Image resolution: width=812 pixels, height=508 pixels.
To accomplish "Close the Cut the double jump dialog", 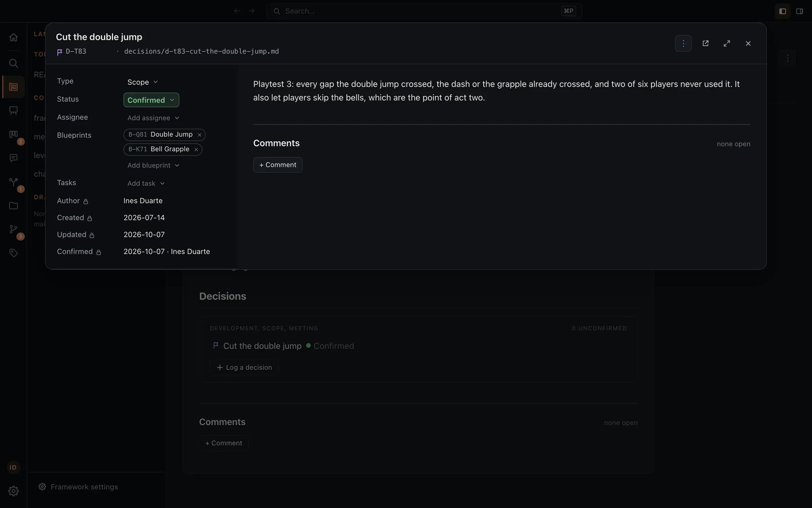I will pyautogui.click(x=748, y=43).
